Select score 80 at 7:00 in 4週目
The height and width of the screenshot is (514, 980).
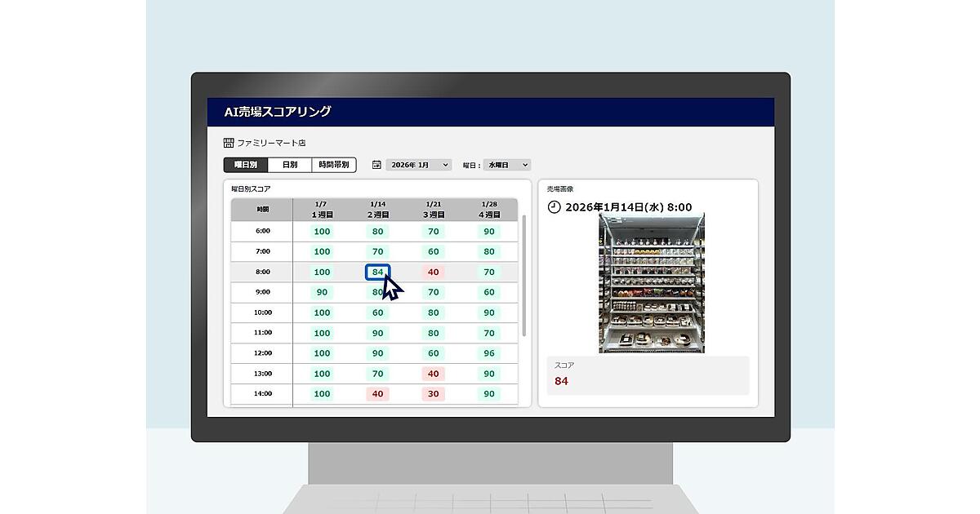click(x=488, y=251)
